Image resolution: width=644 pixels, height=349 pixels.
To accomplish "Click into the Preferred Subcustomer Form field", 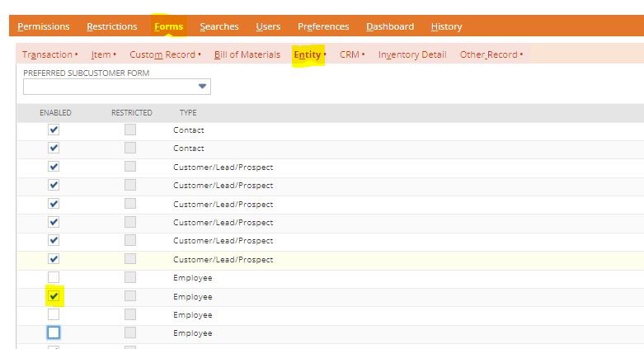I will (117, 87).
